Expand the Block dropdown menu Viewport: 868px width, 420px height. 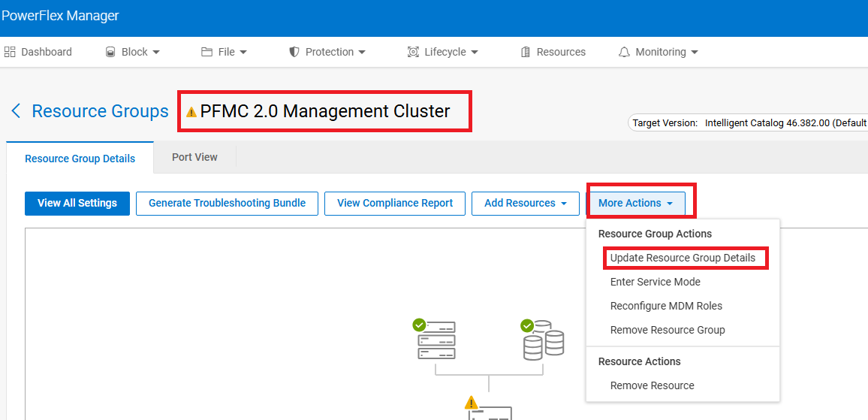pyautogui.click(x=133, y=52)
